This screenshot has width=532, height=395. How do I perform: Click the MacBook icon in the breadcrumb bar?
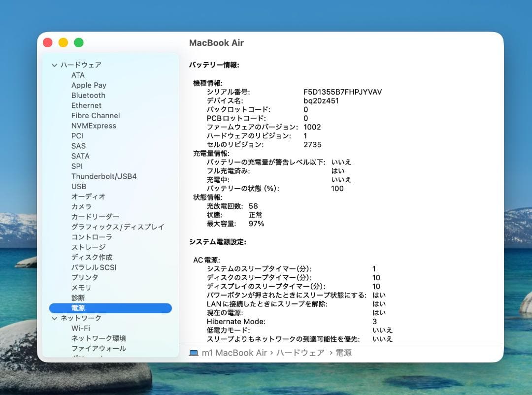pos(192,353)
